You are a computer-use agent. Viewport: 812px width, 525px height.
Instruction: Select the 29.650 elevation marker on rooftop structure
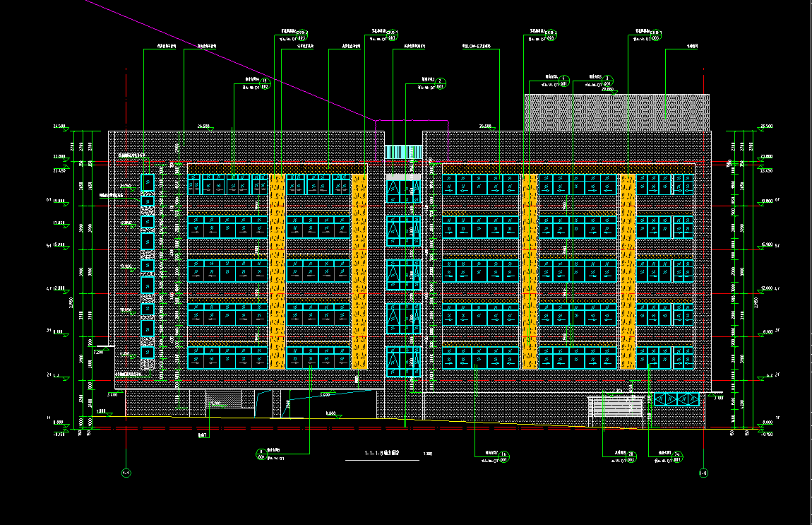(607, 90)
